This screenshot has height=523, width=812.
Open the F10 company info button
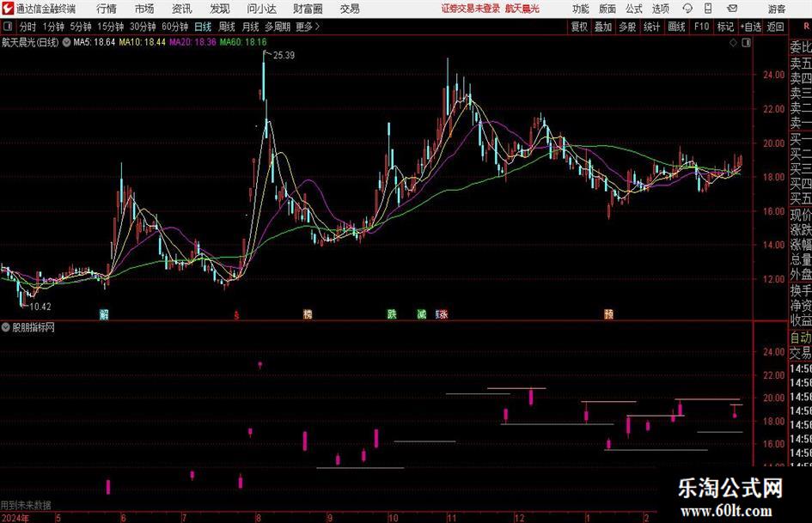(702, 27)
